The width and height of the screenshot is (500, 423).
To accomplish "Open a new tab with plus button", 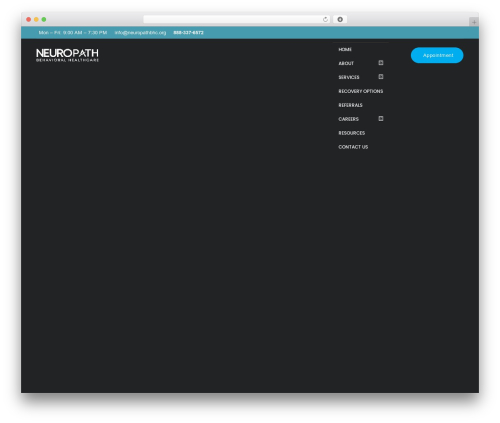I will click(x=474, y=22).
